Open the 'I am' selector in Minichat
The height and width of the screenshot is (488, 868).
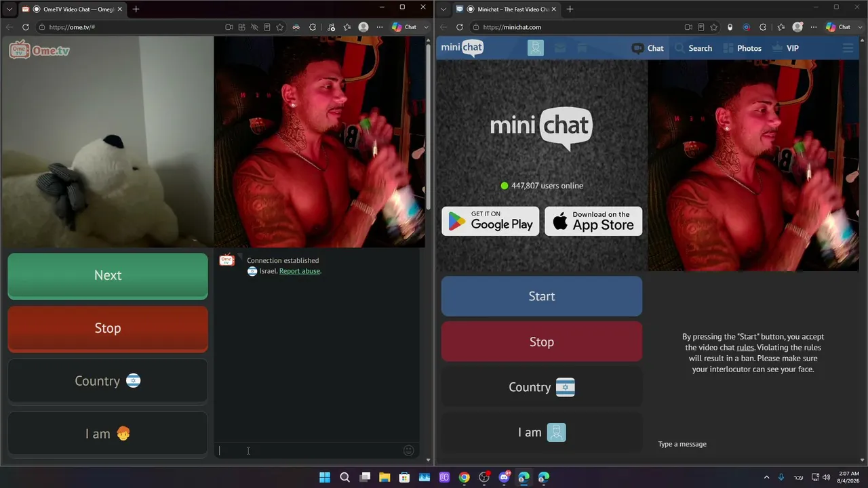tap(542, 432)
